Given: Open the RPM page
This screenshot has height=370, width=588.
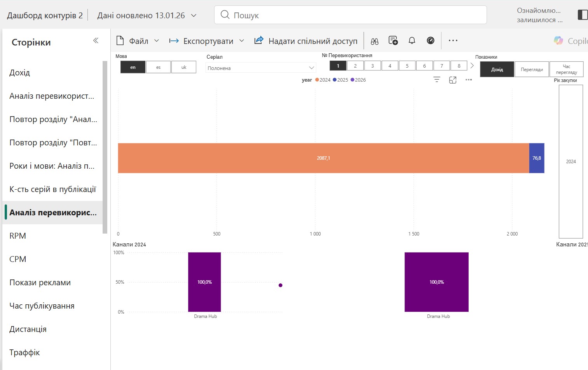Looking at the screenshot, I should (x=52, y=236).
